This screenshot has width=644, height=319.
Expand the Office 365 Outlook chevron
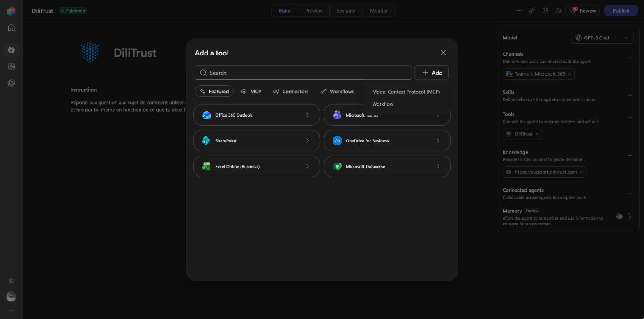(308, 115)
